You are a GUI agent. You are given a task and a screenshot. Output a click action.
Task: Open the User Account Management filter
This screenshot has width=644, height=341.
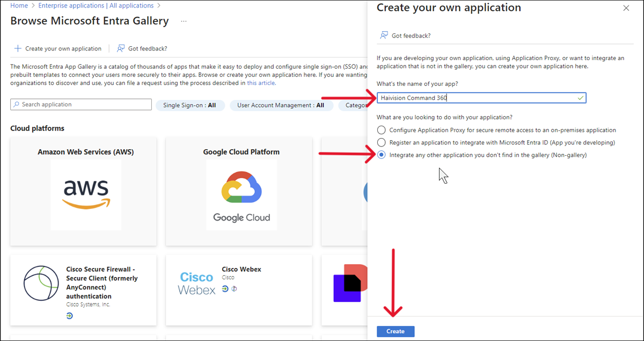coord(281,105)
